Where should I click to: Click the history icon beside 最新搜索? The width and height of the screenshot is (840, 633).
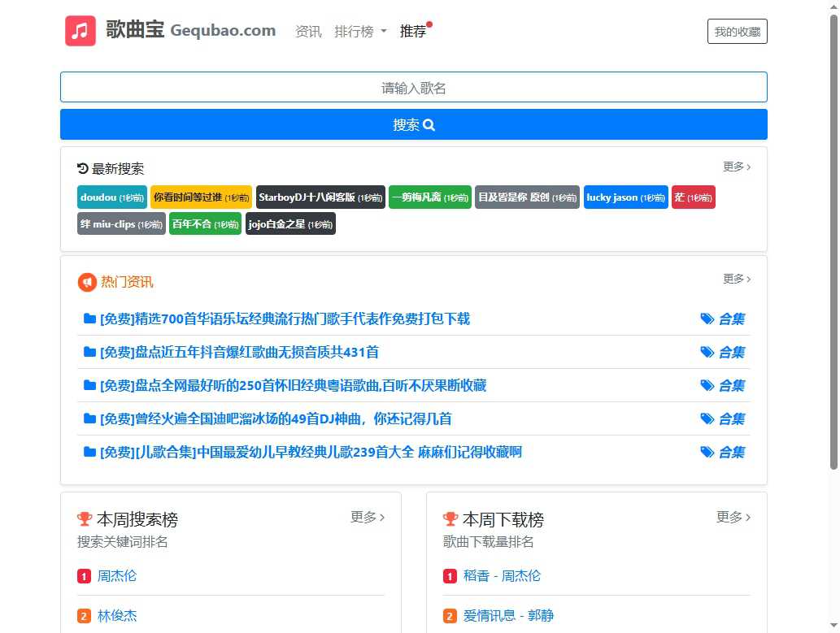pyautogui.click(x=81, y=168)
